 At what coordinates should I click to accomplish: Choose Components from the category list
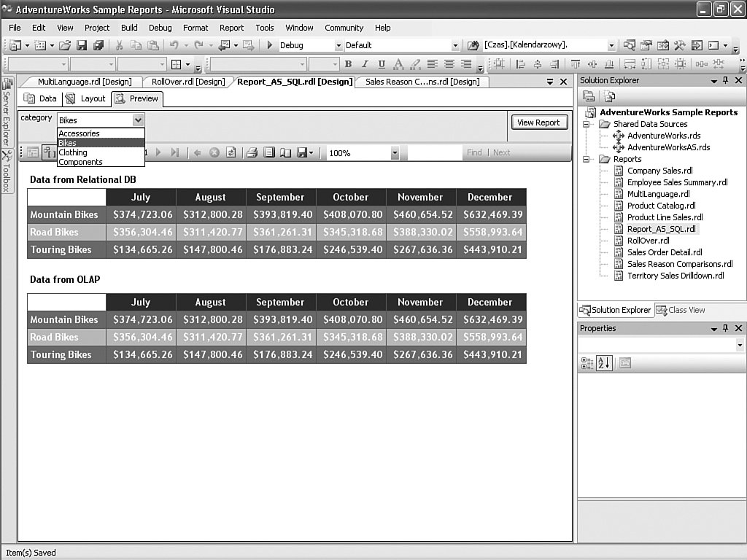pos(101,162)
